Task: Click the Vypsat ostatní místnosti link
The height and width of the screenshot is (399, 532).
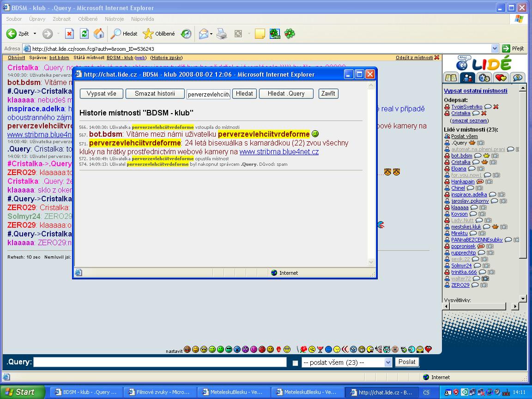Action: [x=476, y=91]
